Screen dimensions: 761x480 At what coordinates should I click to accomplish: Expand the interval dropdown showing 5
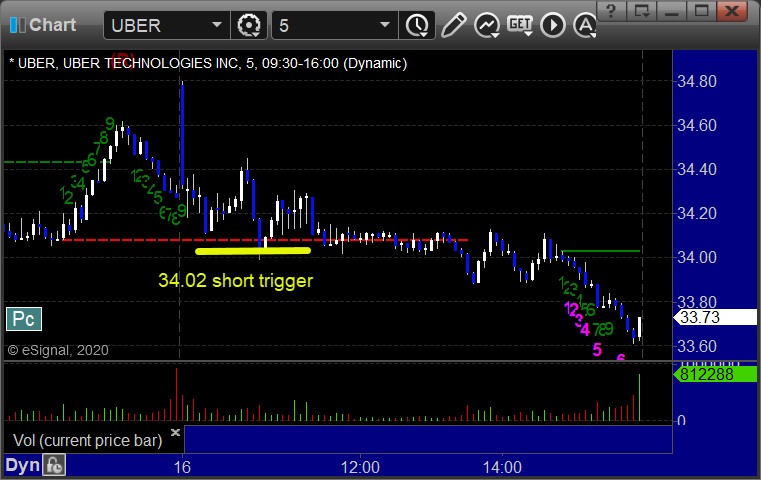pyautogui.click(x=384, y=25)
